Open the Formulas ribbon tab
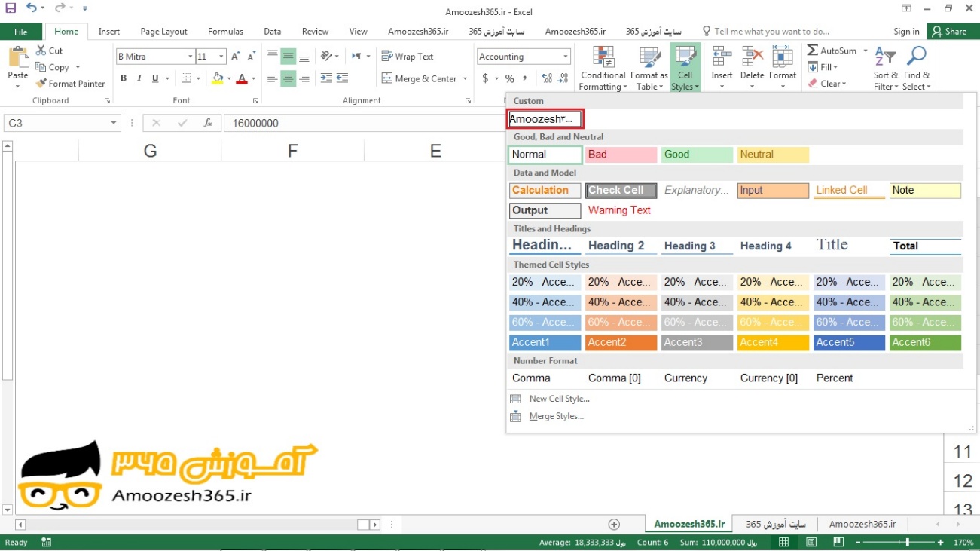 [x=225, y=32]
